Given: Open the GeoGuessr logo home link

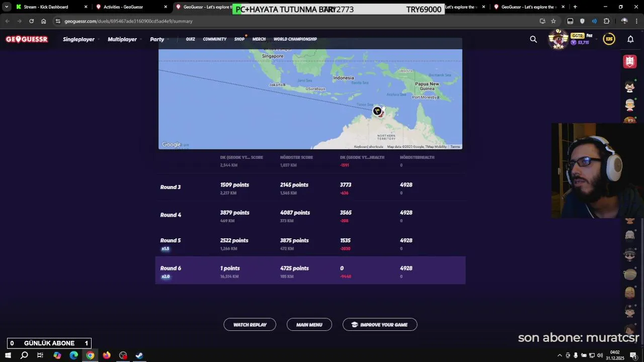Looking at the screenshot, I should coord(27,39).
